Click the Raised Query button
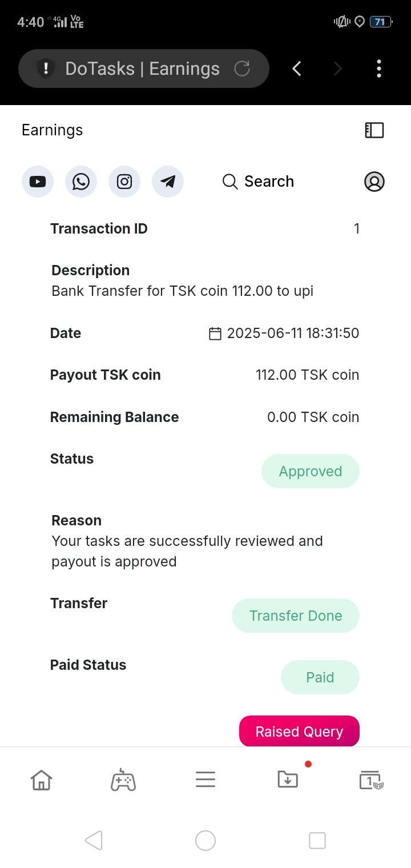 pyautogui.click(x=299, y=732)
